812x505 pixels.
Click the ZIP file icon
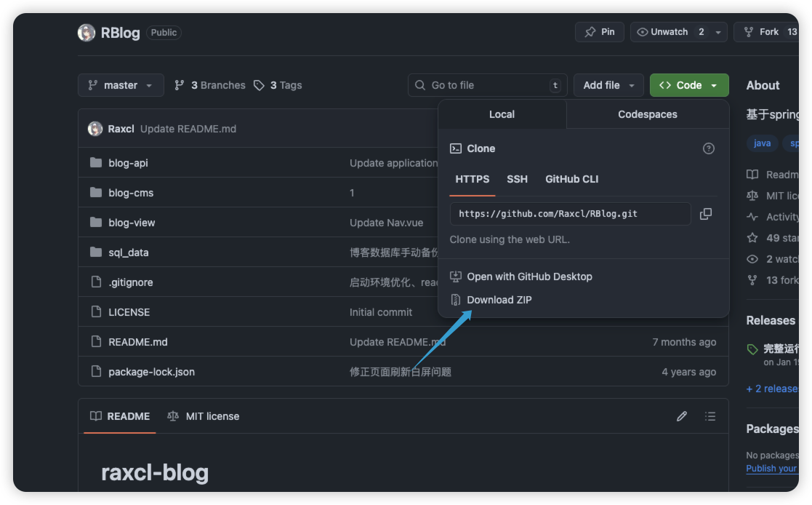(456, 300)
